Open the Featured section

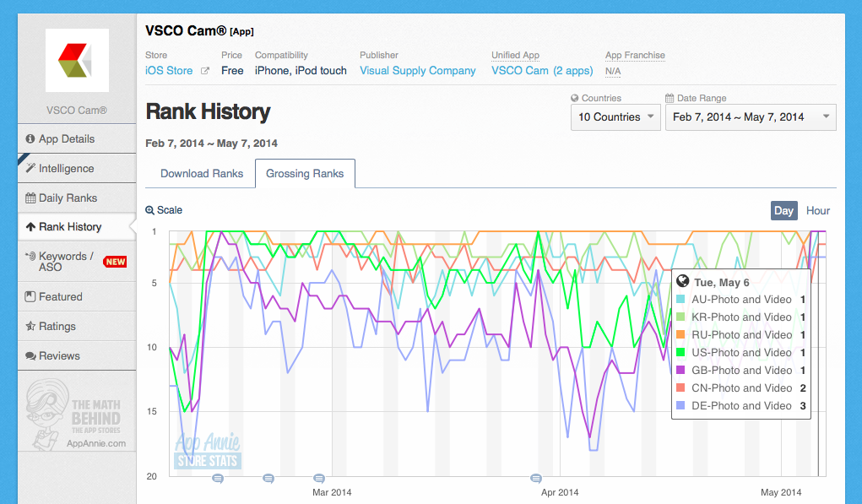tap(77, 297)
